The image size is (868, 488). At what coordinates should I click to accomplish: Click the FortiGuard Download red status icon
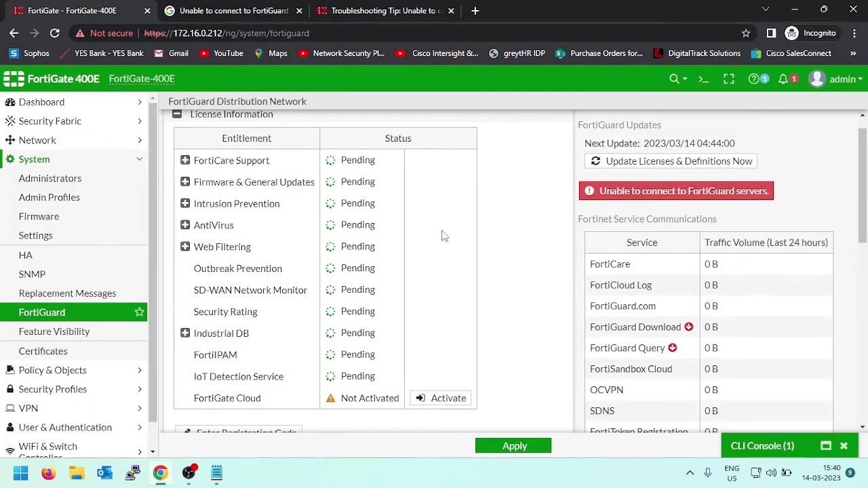click(688, 327)
